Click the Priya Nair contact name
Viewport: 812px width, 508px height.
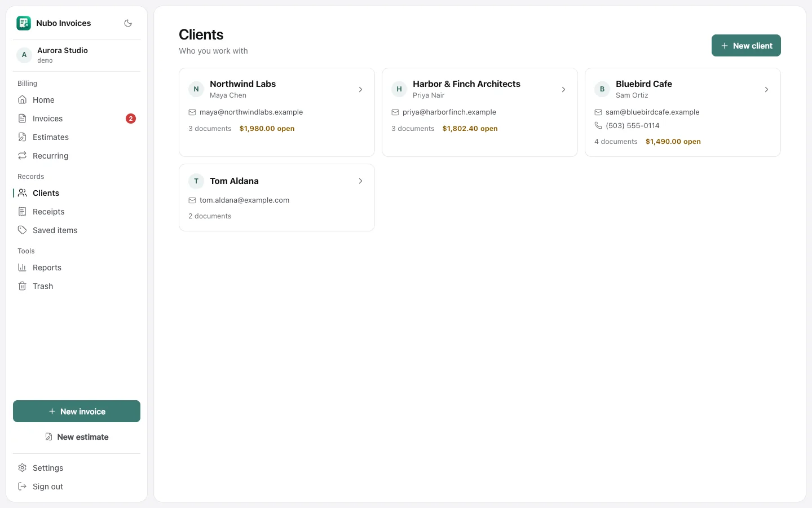[429, 95]
